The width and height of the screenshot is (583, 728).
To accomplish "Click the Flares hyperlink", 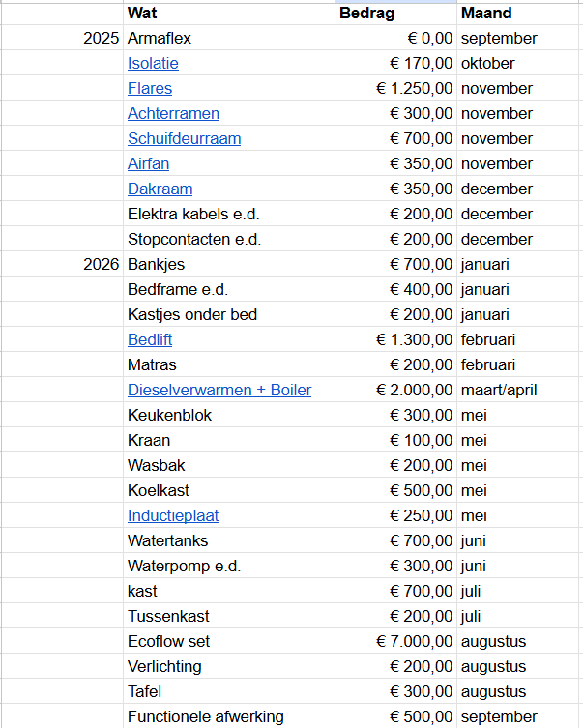I will (150, 89).
